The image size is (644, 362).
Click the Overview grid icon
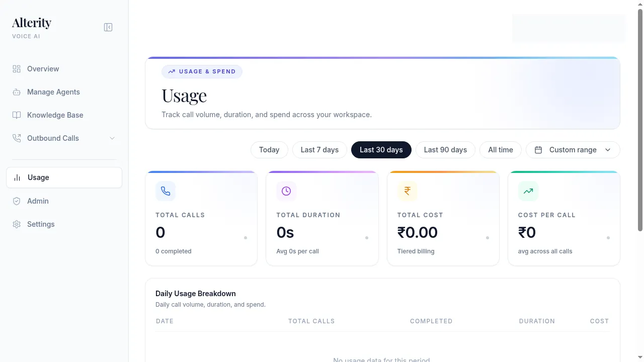click(17, 69)
